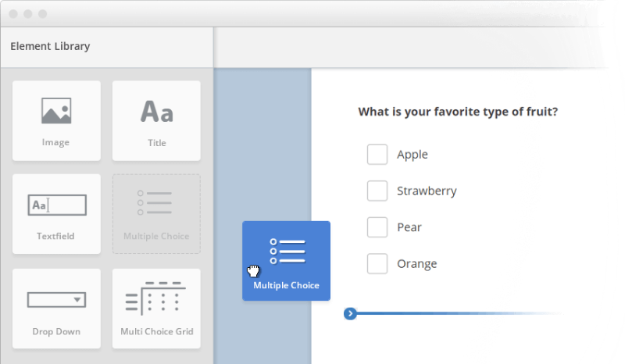Viewport: 625px width, 364px height.
Task: Click the Orange option label
Action: point(417,264)
